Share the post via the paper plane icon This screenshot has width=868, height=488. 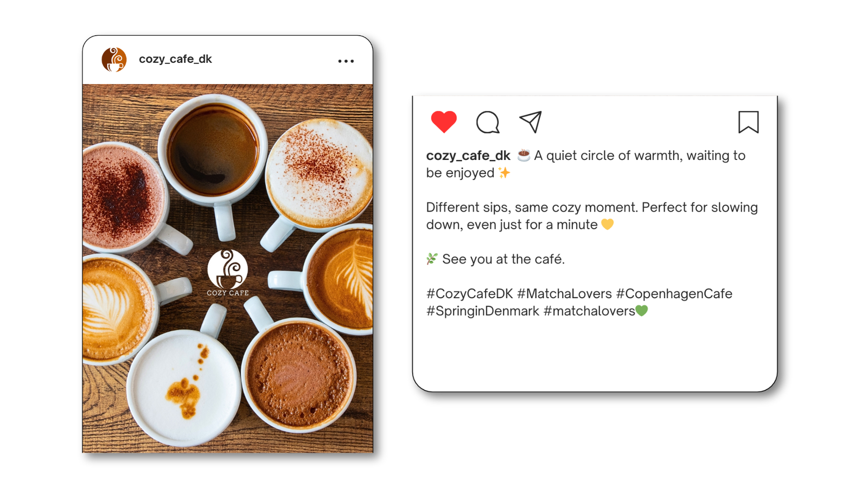pyautogui.click(x=531, y=122)
